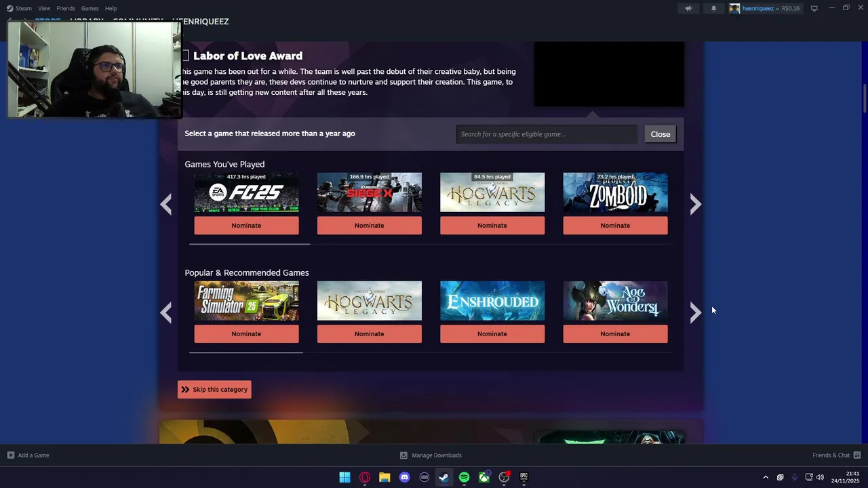Open Spotify from the taskbar
This screenshot has width=868, height=488.
(x=464, y=477)
